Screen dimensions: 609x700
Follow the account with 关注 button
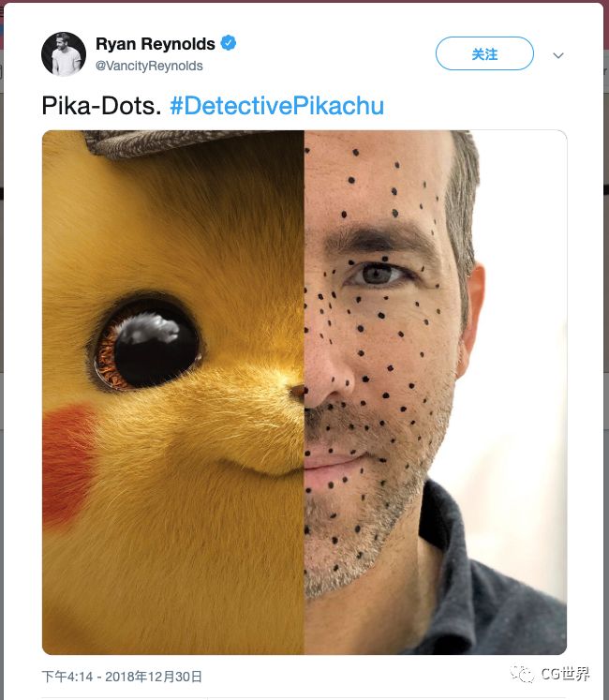(484, 53)
